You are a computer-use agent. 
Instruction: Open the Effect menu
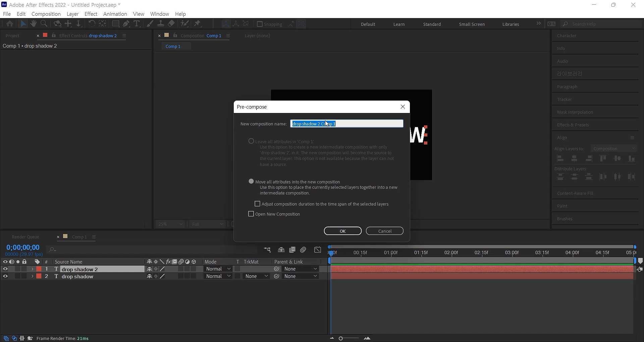coord(91,14)
